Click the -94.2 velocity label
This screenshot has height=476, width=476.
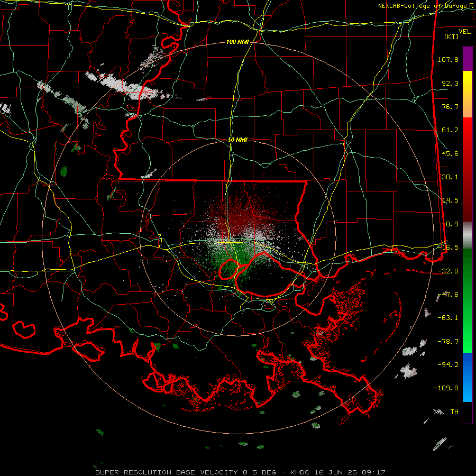pos(448,364)
